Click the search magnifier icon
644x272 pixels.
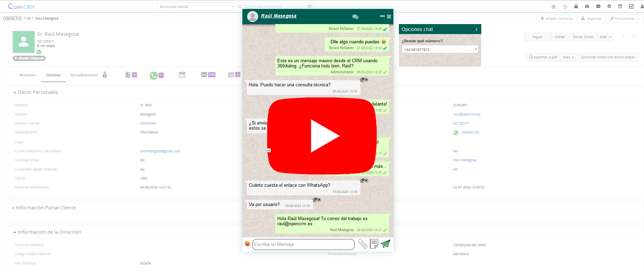coord(239,6)
